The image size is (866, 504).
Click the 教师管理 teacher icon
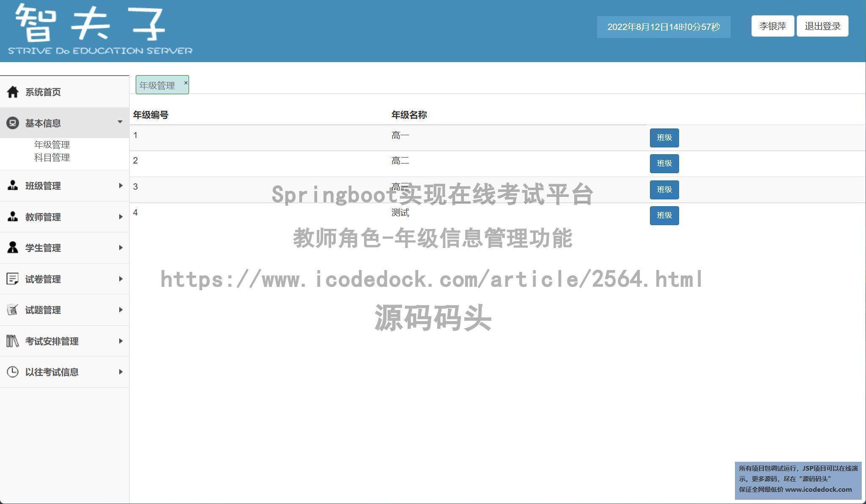tap(13, 217)
